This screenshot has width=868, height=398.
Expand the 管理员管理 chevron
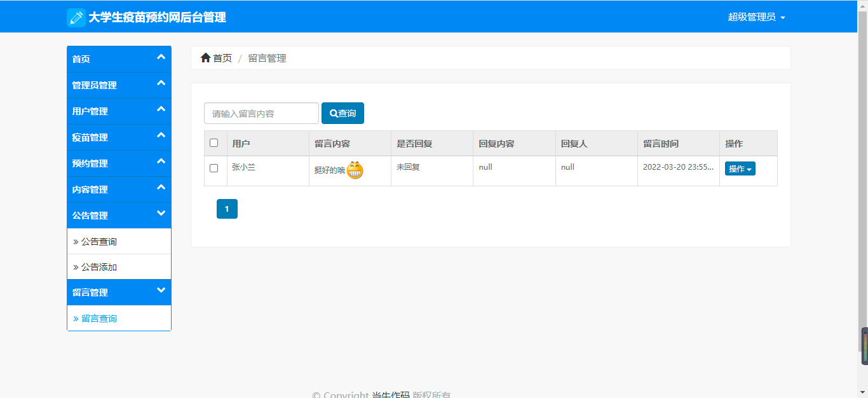[161, 83]
